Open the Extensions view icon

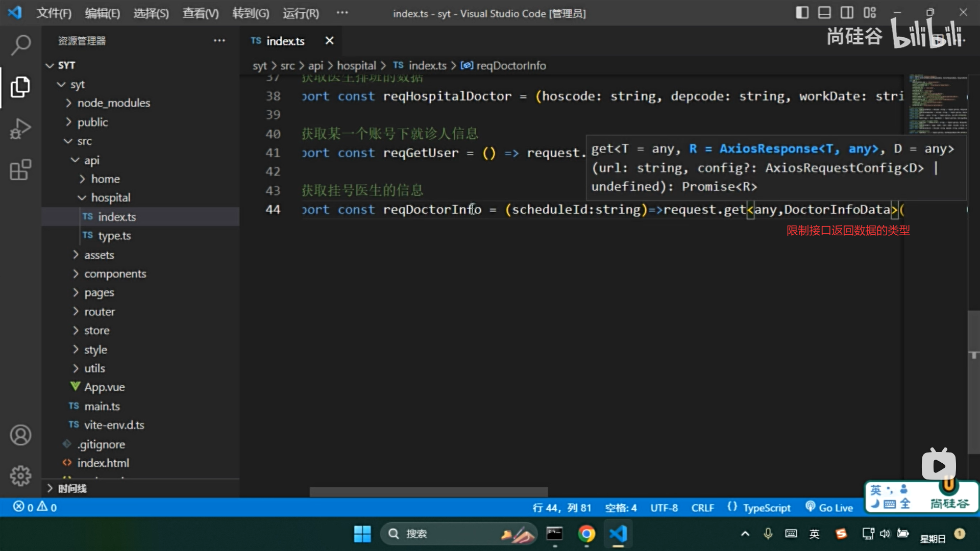click(20, 170)
